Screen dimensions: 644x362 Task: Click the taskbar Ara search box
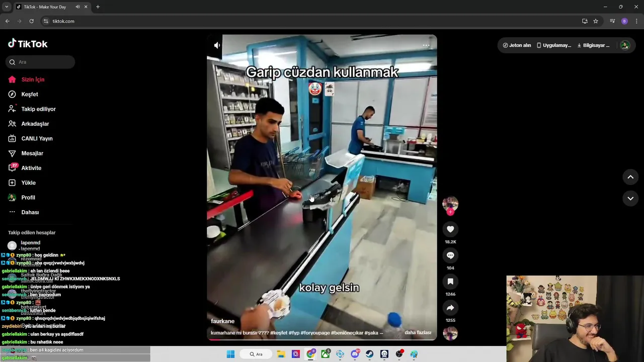(256, 354)
